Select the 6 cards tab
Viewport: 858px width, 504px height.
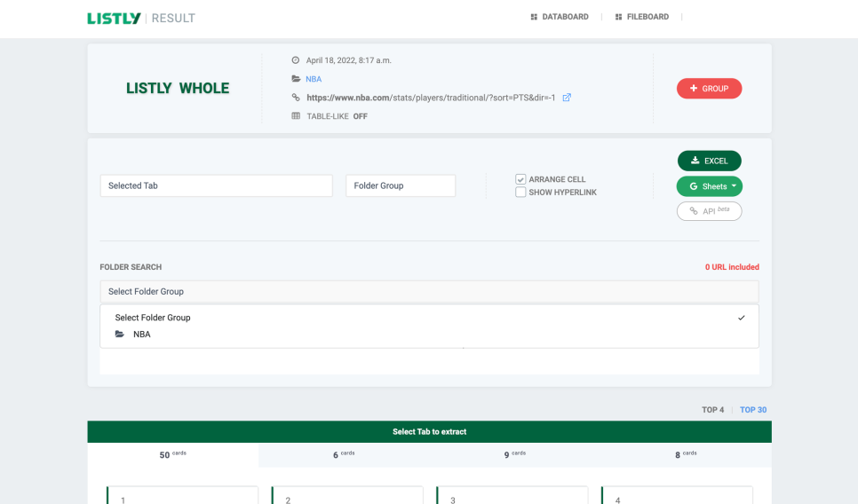tap(345, 455)
